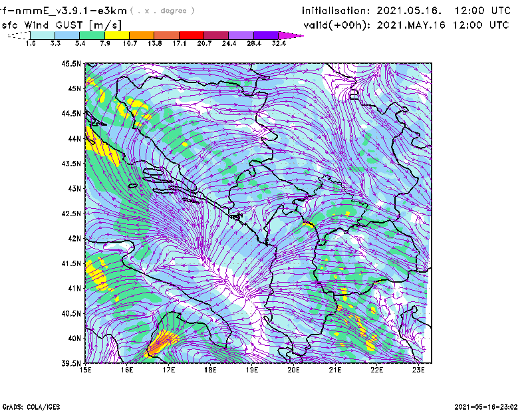Click the colorbar value '32.6'
Image resolution: width=532 pixels, height=411 pixels.
pos(279,43)
